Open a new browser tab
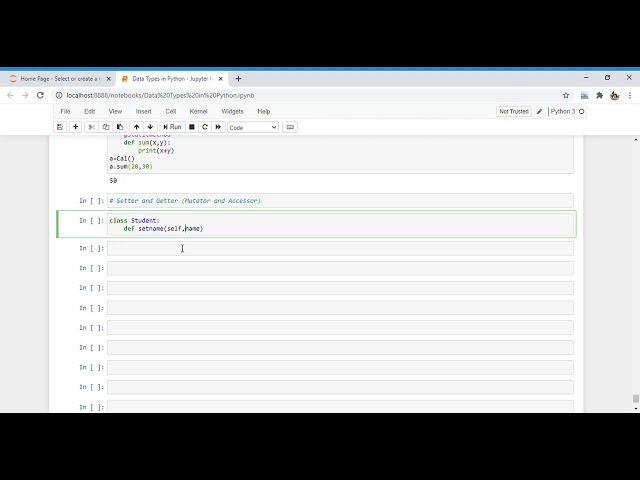This screenshot has height=480, width=640. click(238, 79)
